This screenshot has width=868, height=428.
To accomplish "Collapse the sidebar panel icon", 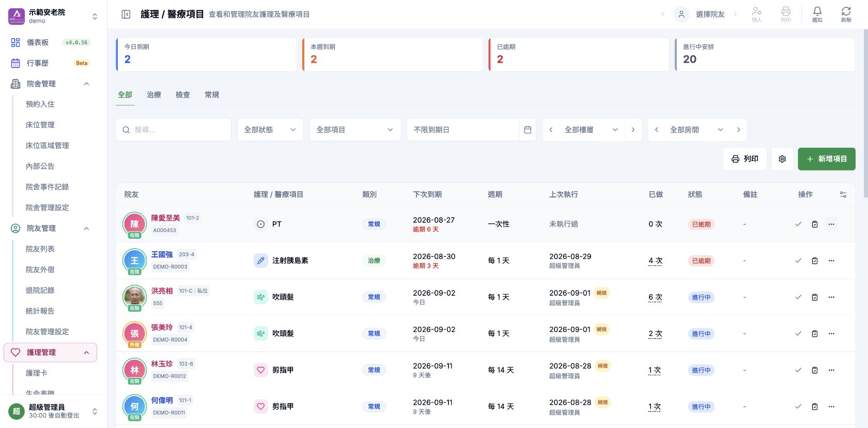I will point(126,14).
